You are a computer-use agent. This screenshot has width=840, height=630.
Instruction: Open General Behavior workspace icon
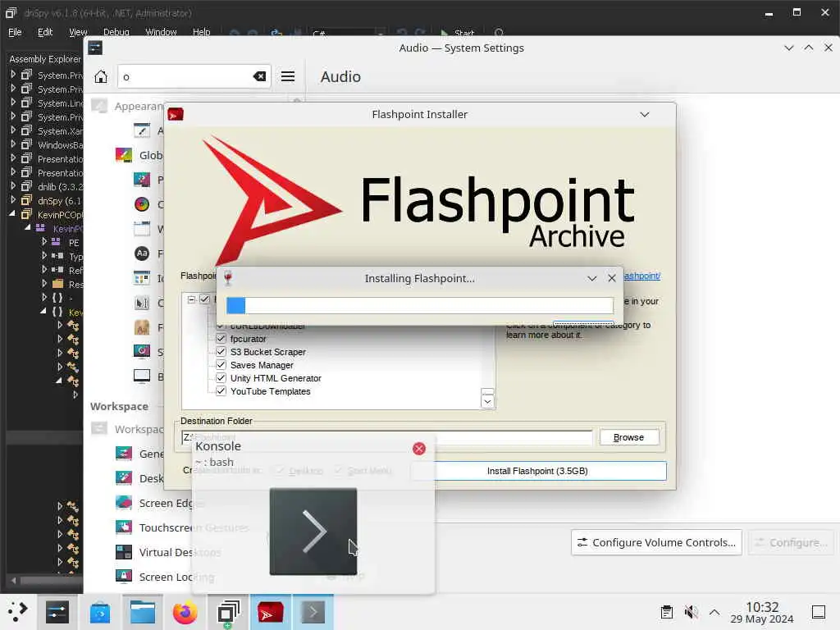(124, 454)
